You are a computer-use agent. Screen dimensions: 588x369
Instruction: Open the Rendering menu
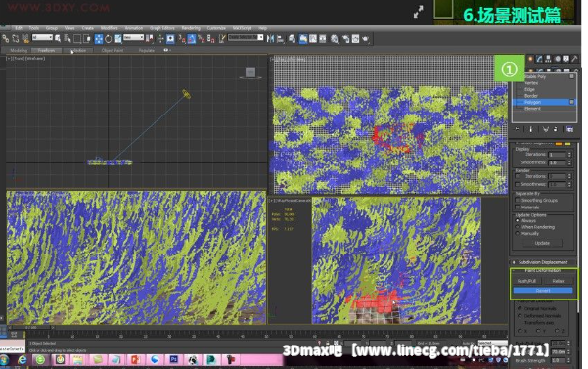click(x=191, y=28)
